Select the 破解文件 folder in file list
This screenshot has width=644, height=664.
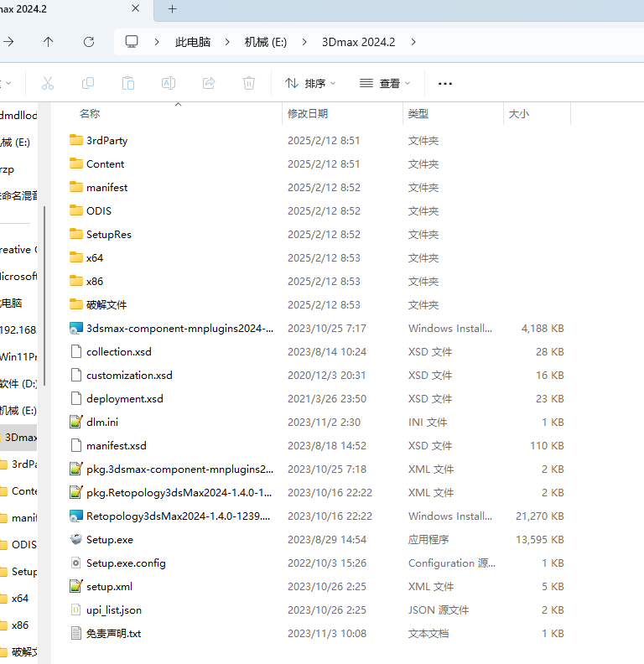(98, 305)
